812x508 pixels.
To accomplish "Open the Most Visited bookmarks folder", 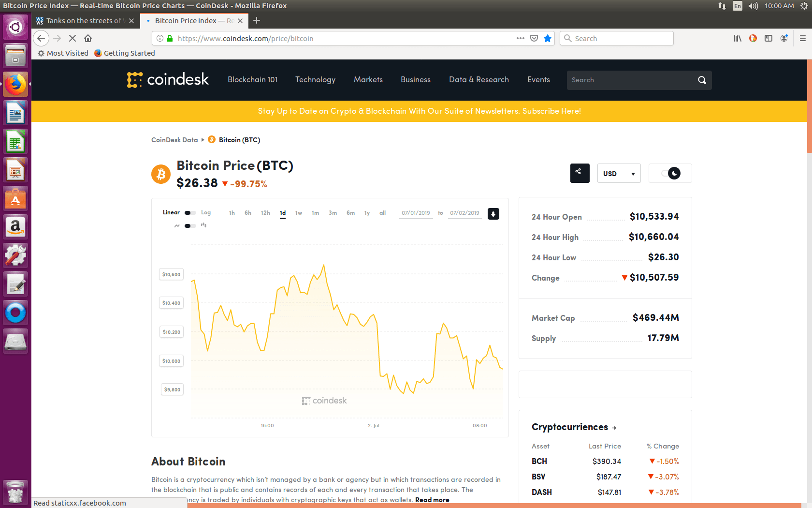I will pyautogui.click(x=63, y=53).
